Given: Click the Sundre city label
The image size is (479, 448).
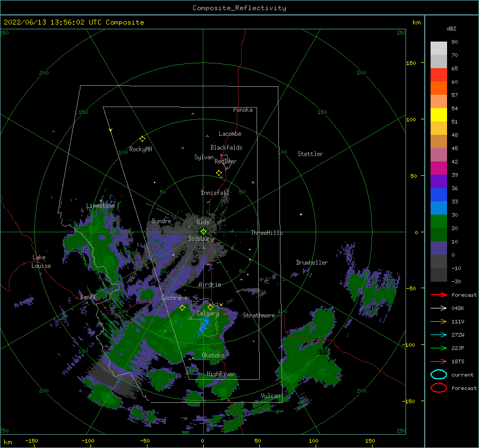Looking at the screenshot, I should pyautogui.click(x=161, y=221).
